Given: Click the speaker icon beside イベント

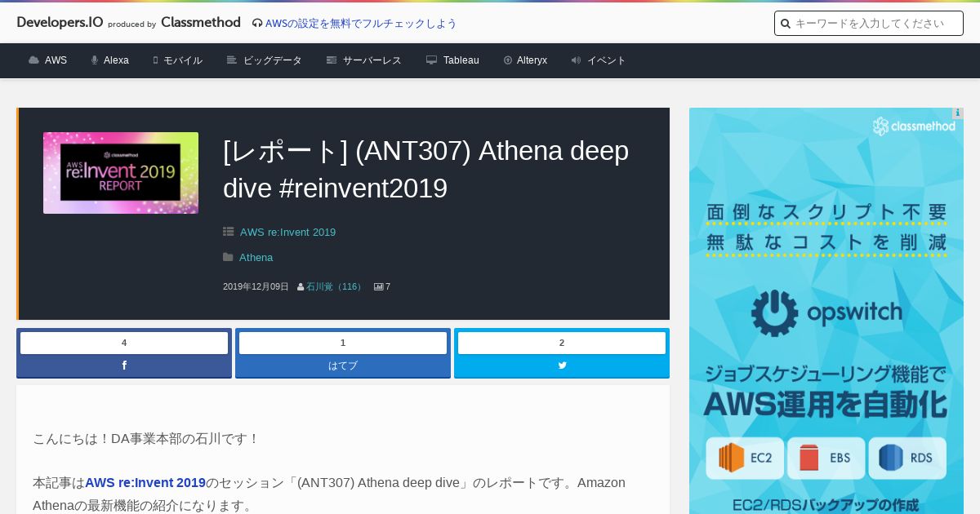Looking at the screenshot, I should point(577,60).
